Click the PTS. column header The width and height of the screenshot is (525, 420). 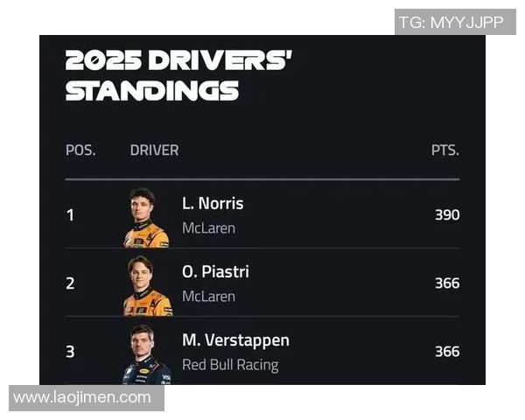click(x=444, y=150)
